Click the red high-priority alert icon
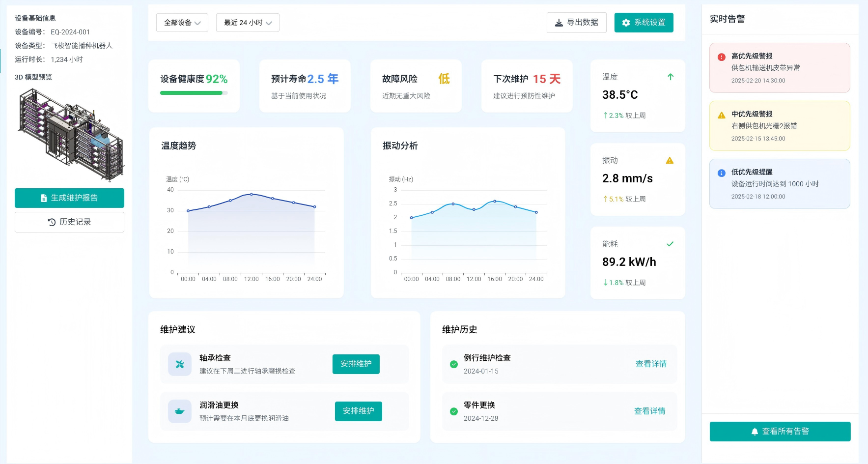 click(x=721, y=57)
